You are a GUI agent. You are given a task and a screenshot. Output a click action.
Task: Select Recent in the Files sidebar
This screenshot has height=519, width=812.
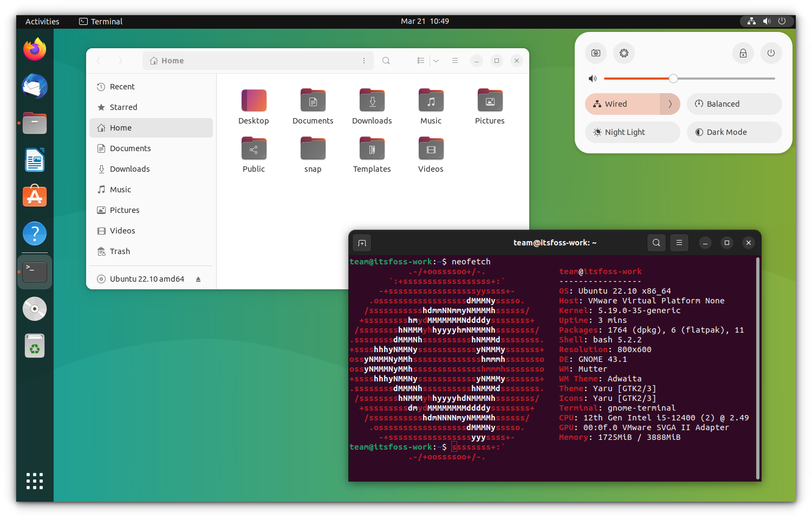(151, 87)
